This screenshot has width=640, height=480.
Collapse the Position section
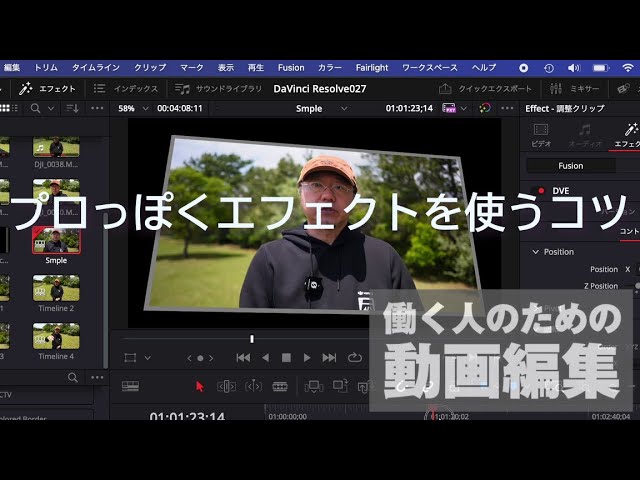click(x=536, y=252)
